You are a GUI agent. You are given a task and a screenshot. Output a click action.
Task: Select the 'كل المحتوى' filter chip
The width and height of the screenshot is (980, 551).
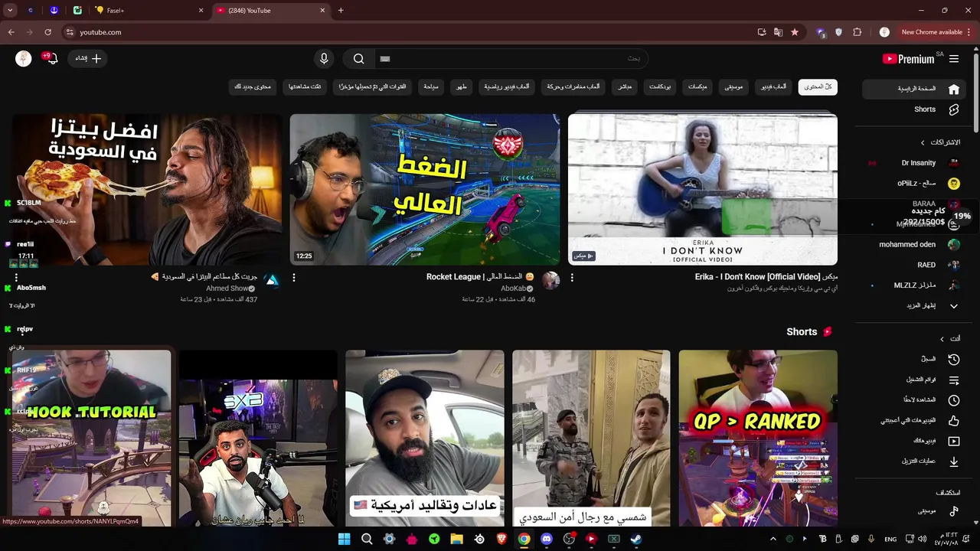[818, 86]
